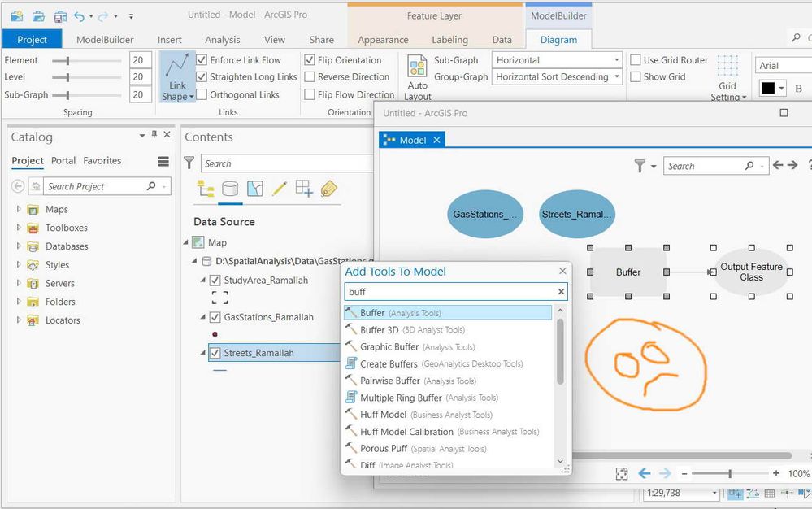812x509 pixels.
Task: Click the New Project icon in quick access toolbar
Action: (16, 16)
